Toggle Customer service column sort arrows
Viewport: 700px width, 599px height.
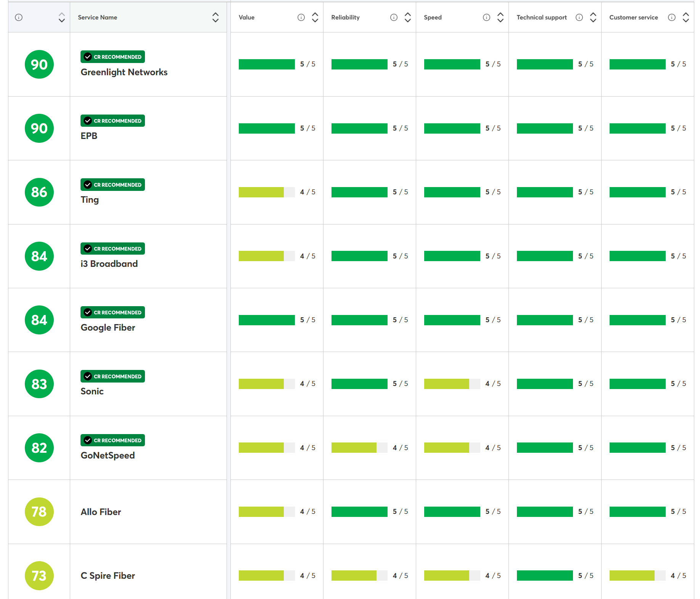pyautogui.click(x=686, y=18)
